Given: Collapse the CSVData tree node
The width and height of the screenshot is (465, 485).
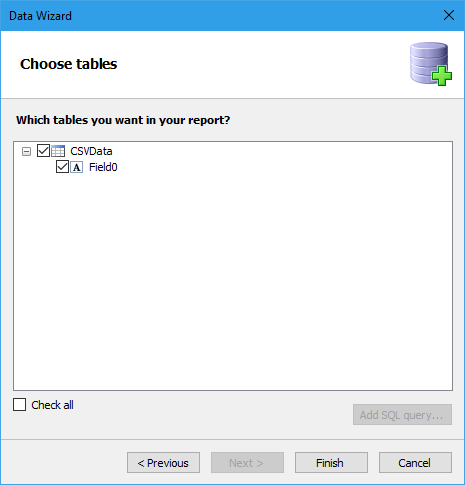Looking at the screenshot, I should pyautogui.click(x=26, y=152).
